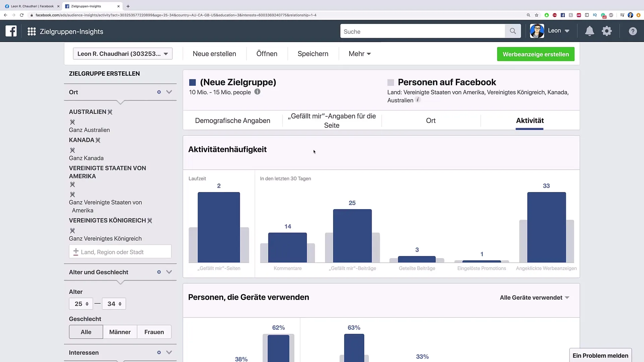Click Facebook extension icon in toolbar
Screen dimensions: 644x362
[563, 15]
